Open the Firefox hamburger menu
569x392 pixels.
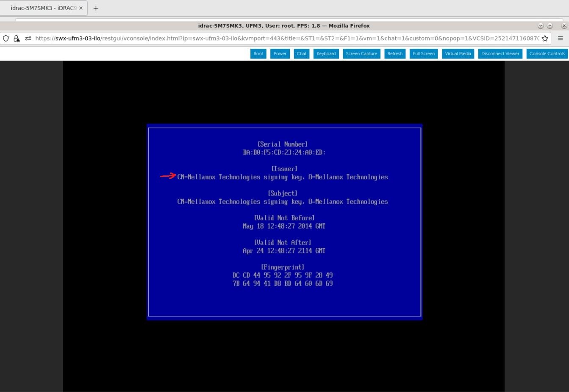561,38
